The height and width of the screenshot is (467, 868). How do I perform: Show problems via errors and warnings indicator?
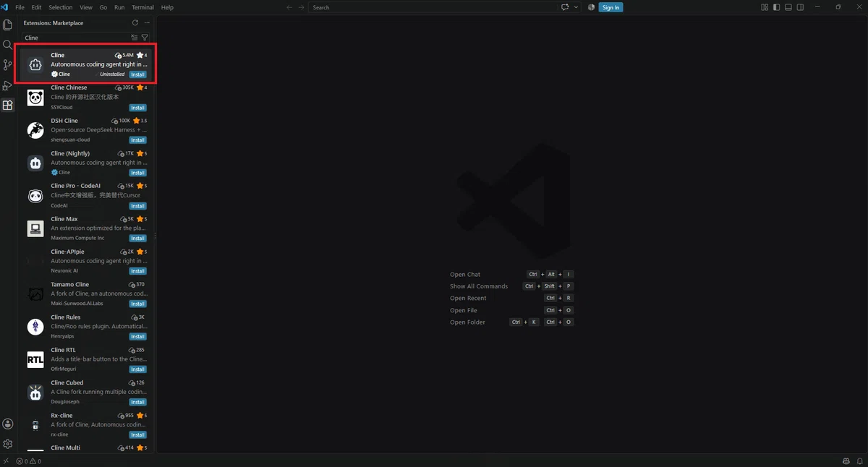tap(29, 461)
